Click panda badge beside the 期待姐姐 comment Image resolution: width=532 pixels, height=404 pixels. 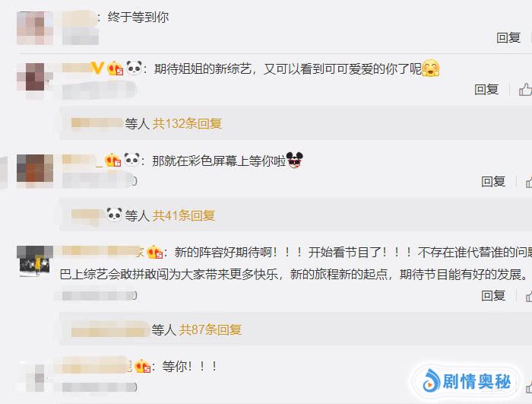(135, 68)
